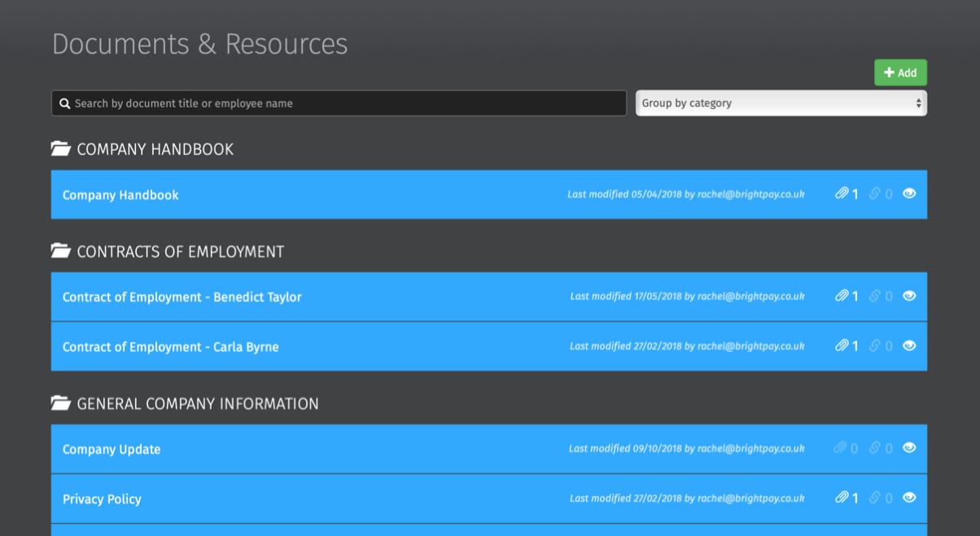Toggle eye icon for Benedict Taylor contract
Viewport: 980px width, 536px height.
[x=909, y=296]
